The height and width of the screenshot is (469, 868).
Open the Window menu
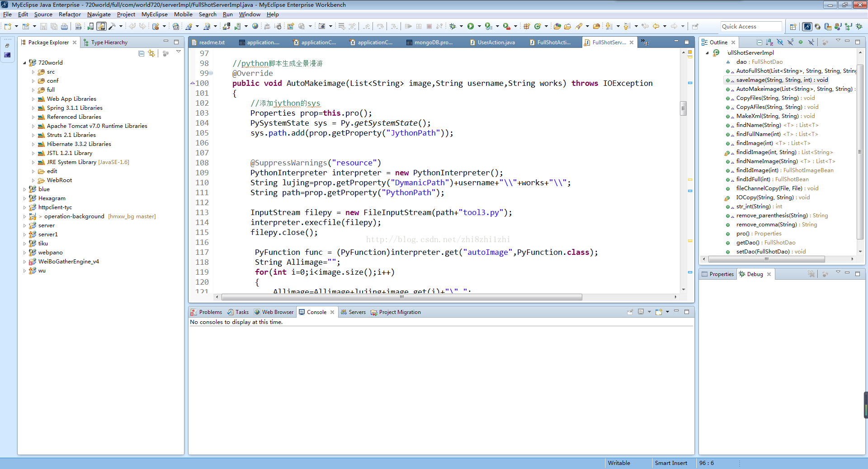pyautogui.click(x=250, y=14)
